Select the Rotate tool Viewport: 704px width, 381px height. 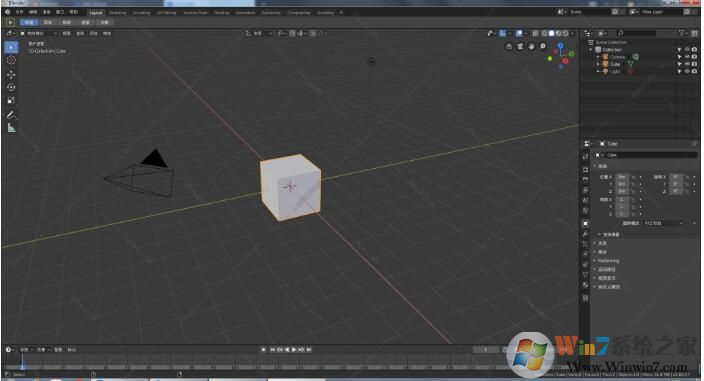click(11, 87)
